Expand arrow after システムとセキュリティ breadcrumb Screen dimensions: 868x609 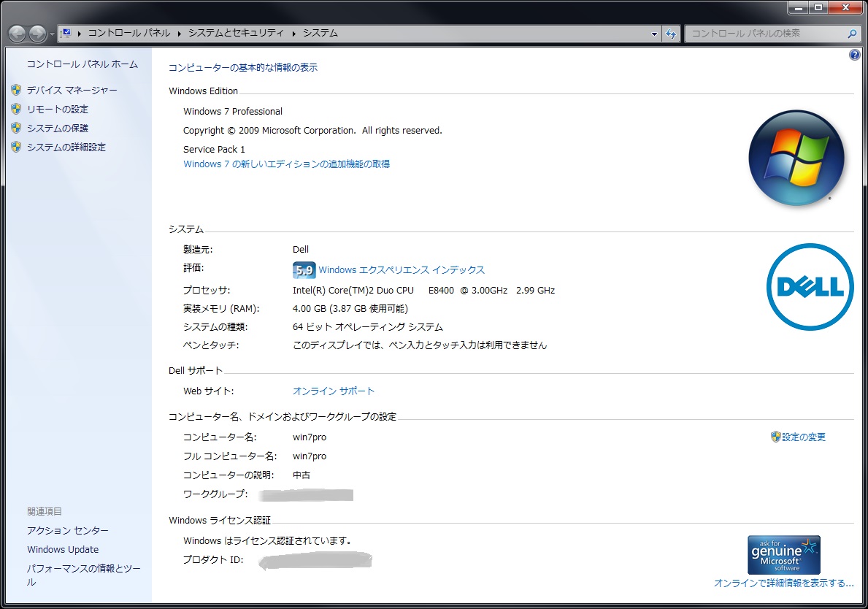pos(293,34)
